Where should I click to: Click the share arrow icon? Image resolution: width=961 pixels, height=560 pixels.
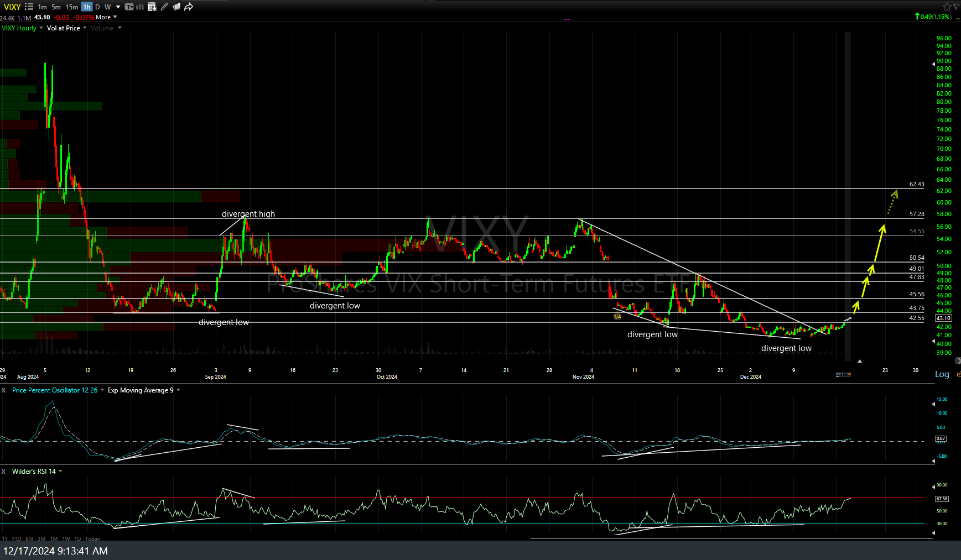pyautogui.click(x=189, y=7)
